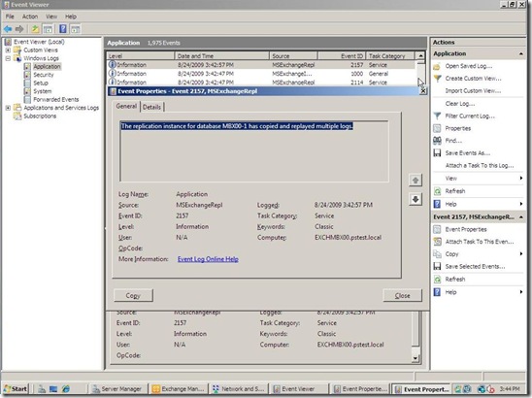Click scroll-up arrow of events list
Image resolution: width=532 pixels, height=398 pixels.
[420, 55]
